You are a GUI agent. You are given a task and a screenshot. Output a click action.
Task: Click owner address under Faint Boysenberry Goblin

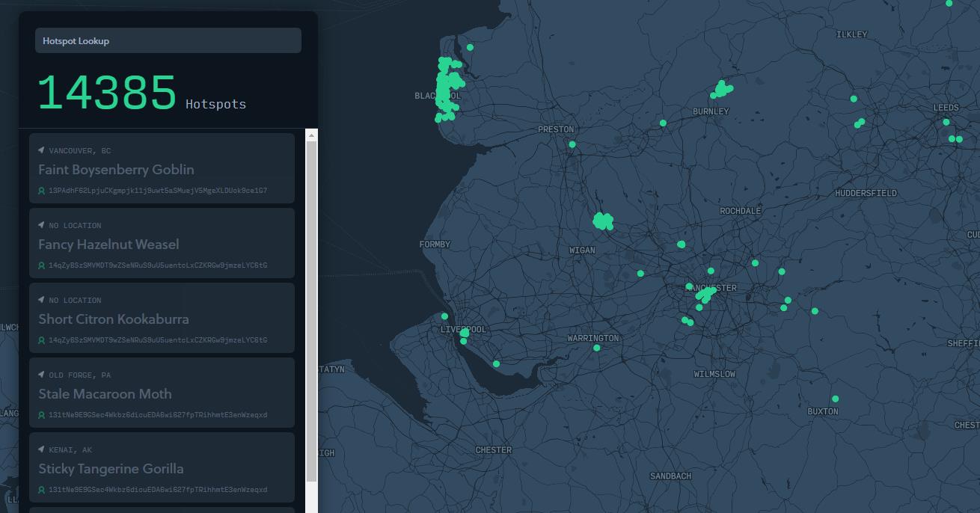(x=158, y=191)
